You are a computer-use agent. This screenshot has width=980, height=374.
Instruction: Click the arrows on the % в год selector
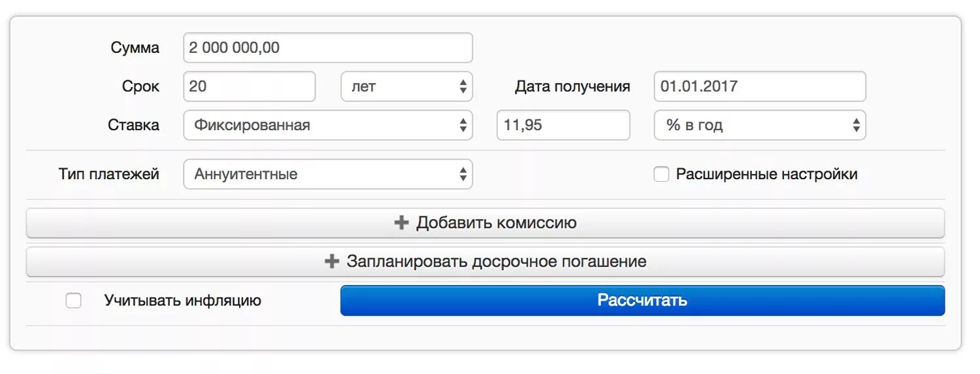(856, 125)
